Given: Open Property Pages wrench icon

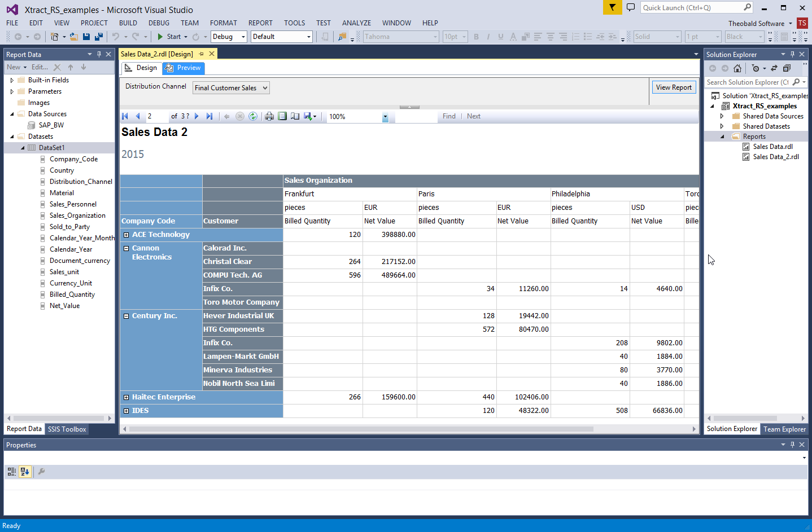Looking at the screenshot, I should pos(41,472).
